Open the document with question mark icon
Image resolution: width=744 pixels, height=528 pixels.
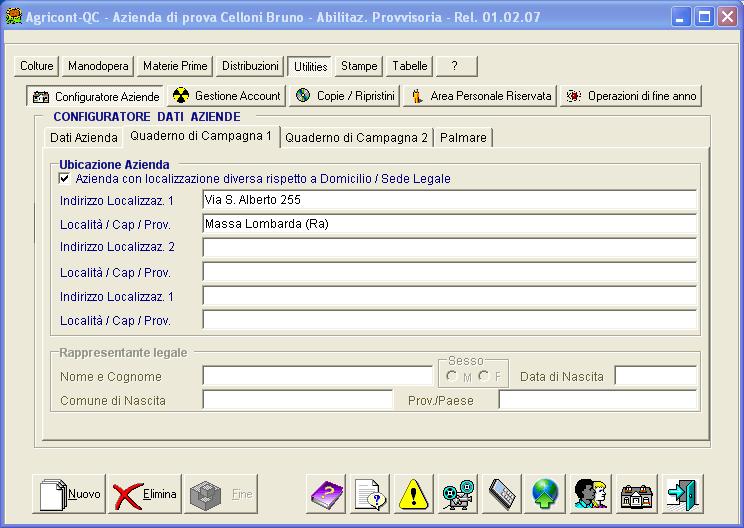click(370, 494)
